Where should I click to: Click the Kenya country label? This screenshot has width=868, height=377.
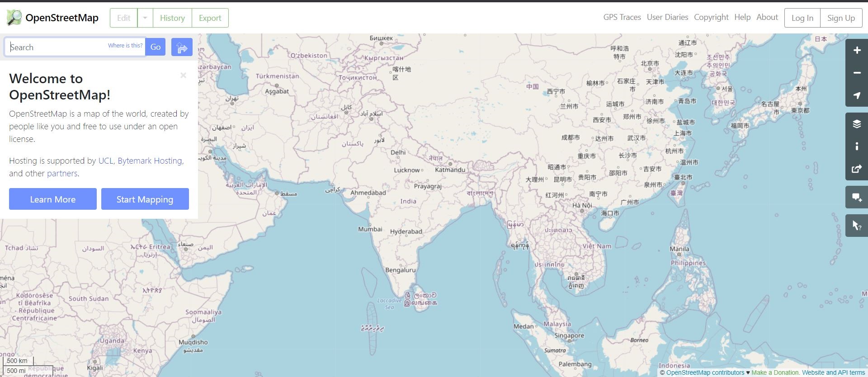coord(142,350)
